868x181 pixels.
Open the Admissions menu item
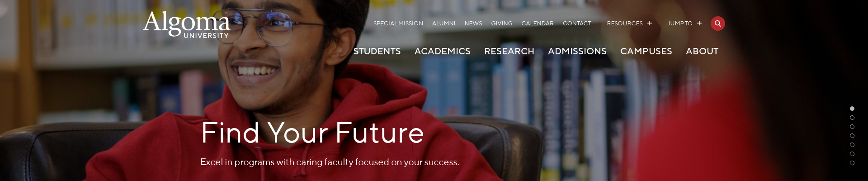click(577, 52)
